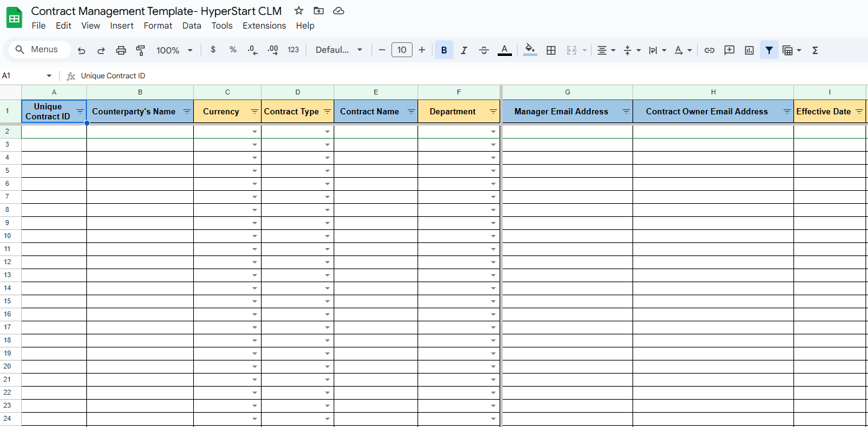The width and height of the screenshot is (868, 427).
Task: View the cloud save status icon
Action: pos(339,11)
